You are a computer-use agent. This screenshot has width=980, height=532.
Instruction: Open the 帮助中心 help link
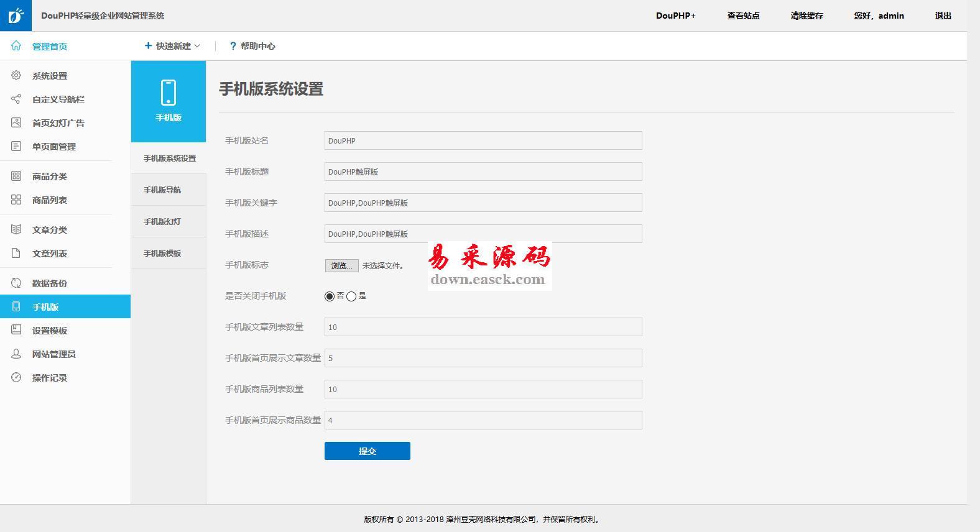click(252, 46)
